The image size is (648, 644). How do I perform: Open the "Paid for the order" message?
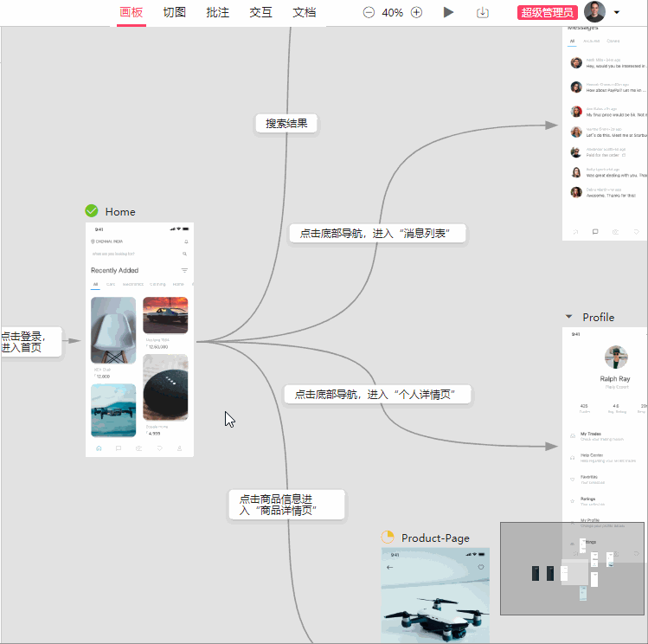[x=606, y=152]
